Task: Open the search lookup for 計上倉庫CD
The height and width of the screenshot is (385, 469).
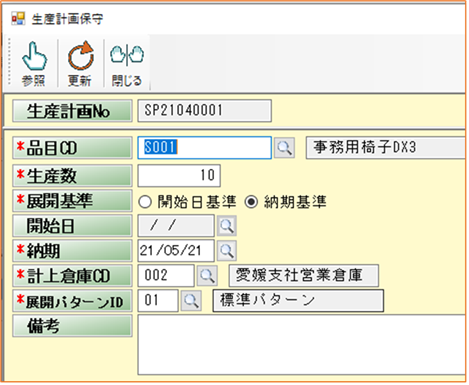Action: (x=207, y=275)
